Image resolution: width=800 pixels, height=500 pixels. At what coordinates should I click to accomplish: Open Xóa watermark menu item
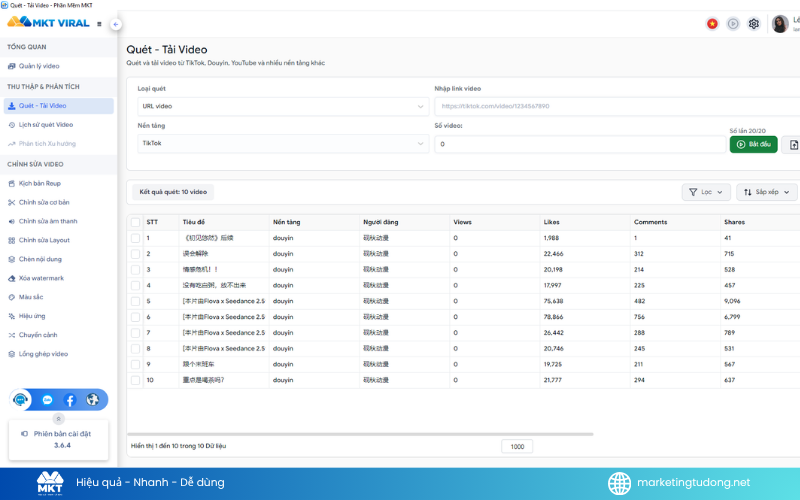tap(59, 279)
